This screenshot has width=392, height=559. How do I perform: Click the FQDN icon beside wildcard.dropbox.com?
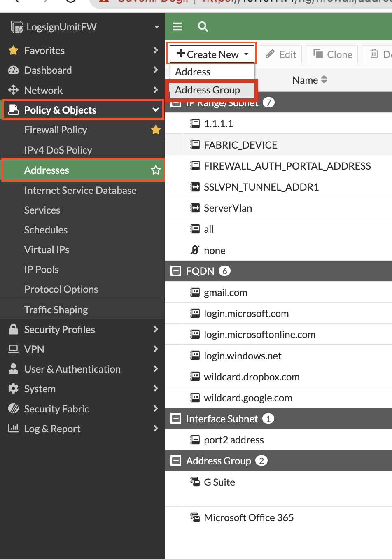coord(195,376)
